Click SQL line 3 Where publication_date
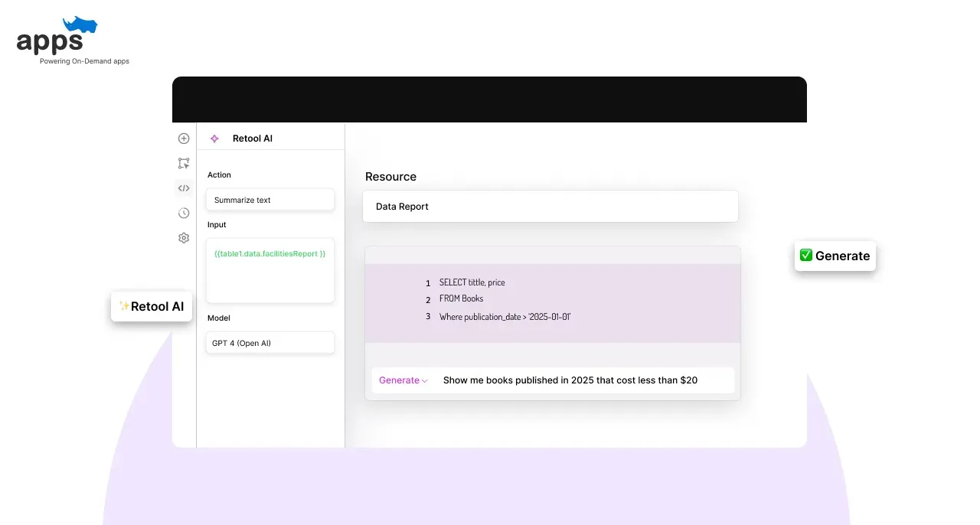980x525 pixels. [x=505, y=317]
